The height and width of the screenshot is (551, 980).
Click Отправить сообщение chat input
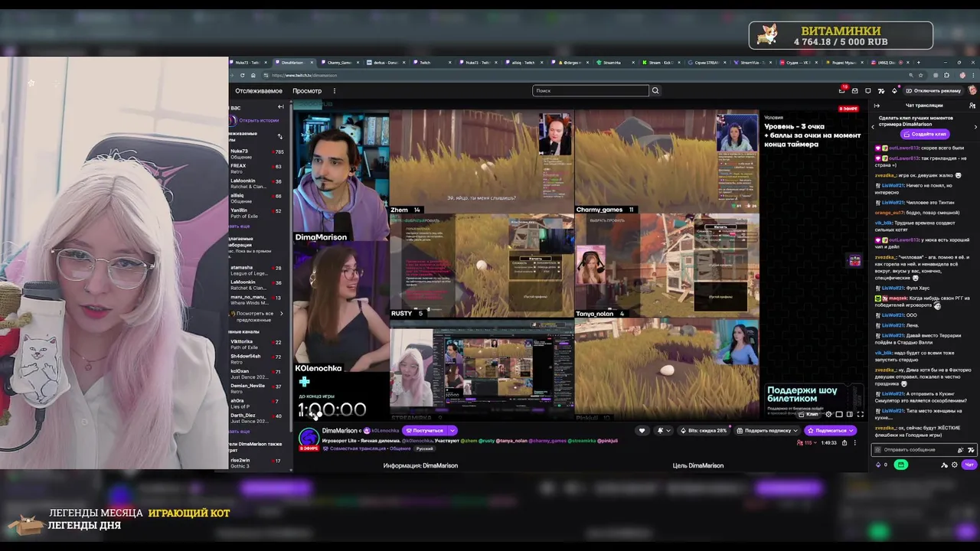coord(924,450)
